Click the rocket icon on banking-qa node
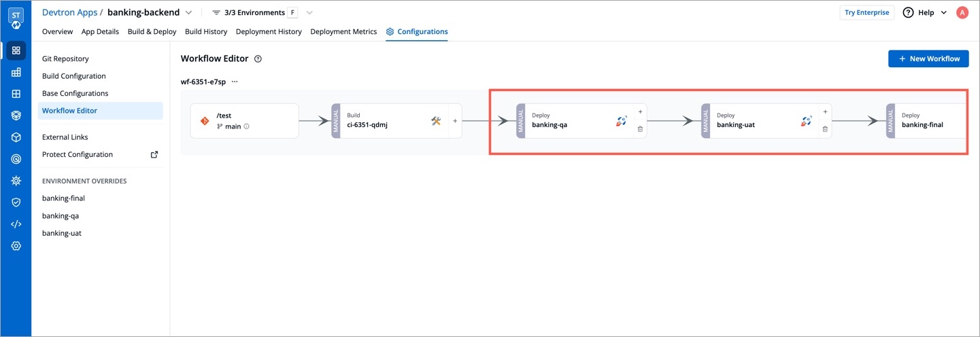Viewport: 980px width, 337px height. [621, 121]
